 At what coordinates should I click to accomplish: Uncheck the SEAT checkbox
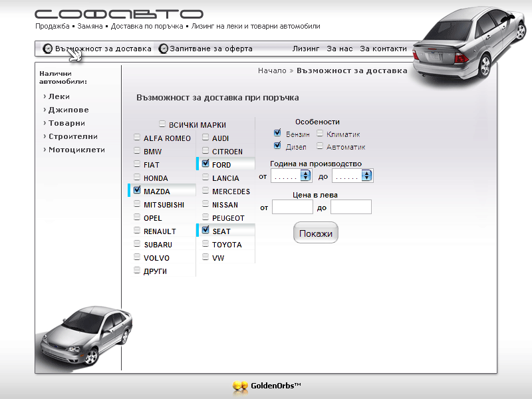click(x=205, y=229)
